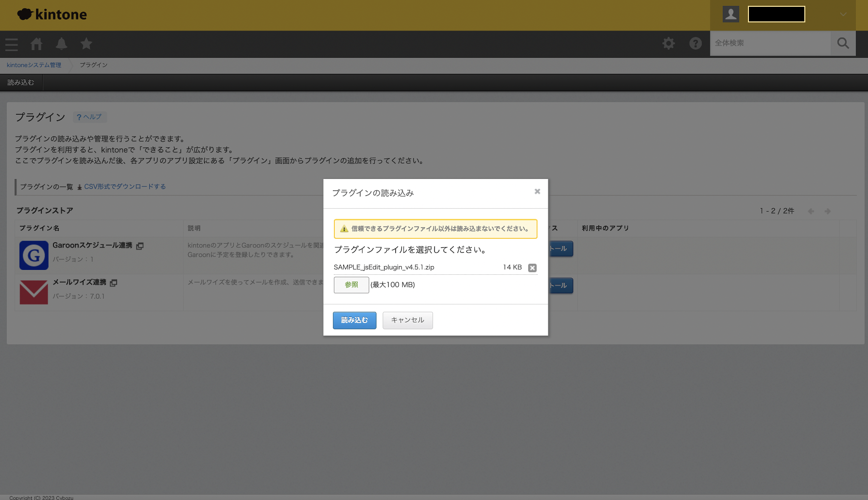Click the Garoon schedule plugin icon
The width and height of the screenshot is (868, 500).
[x=34, y=255]
